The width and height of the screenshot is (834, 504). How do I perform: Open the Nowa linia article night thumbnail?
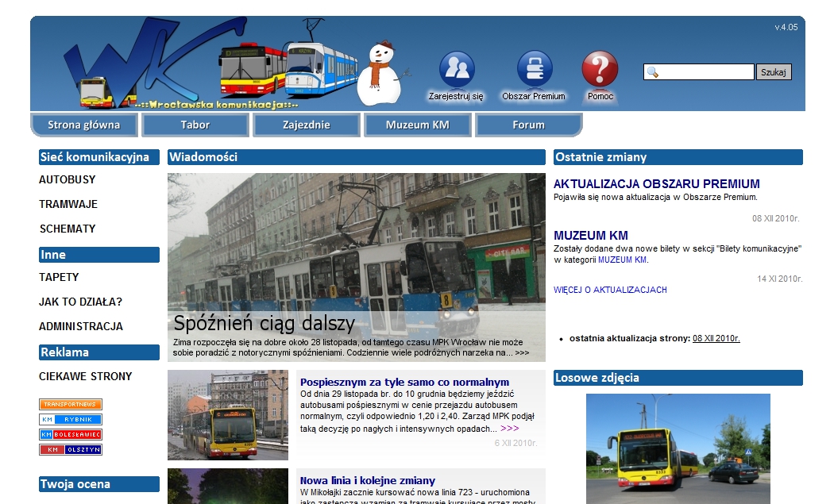[228, 486]
